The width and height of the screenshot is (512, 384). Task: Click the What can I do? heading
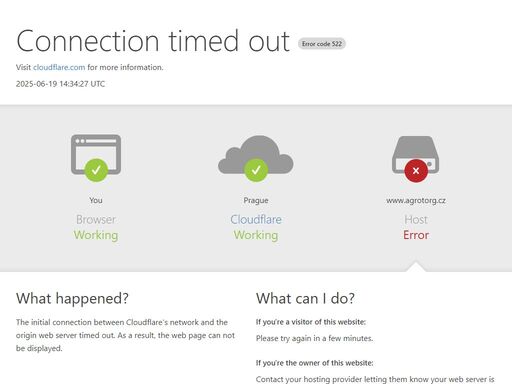[305, 298]
